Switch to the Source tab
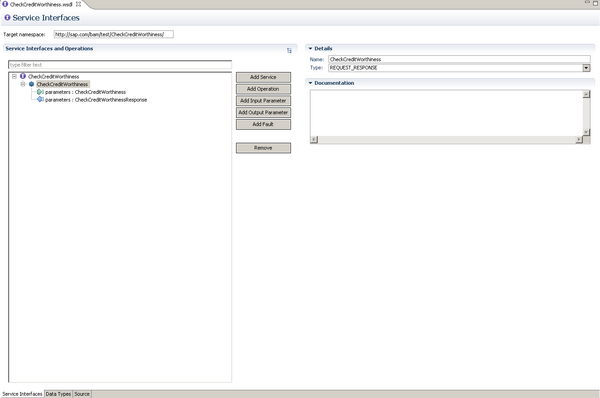Screen dimensions: 600x398 [x=82, y=394]
